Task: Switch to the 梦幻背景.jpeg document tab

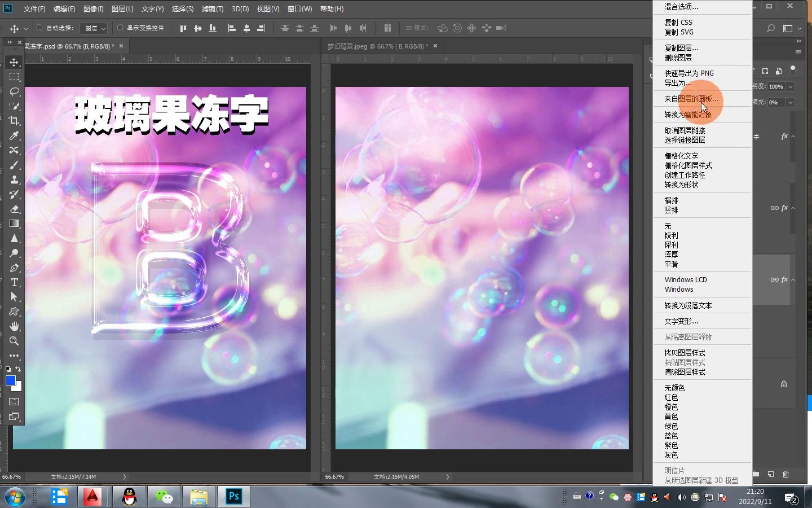Action: pos(377,46)
